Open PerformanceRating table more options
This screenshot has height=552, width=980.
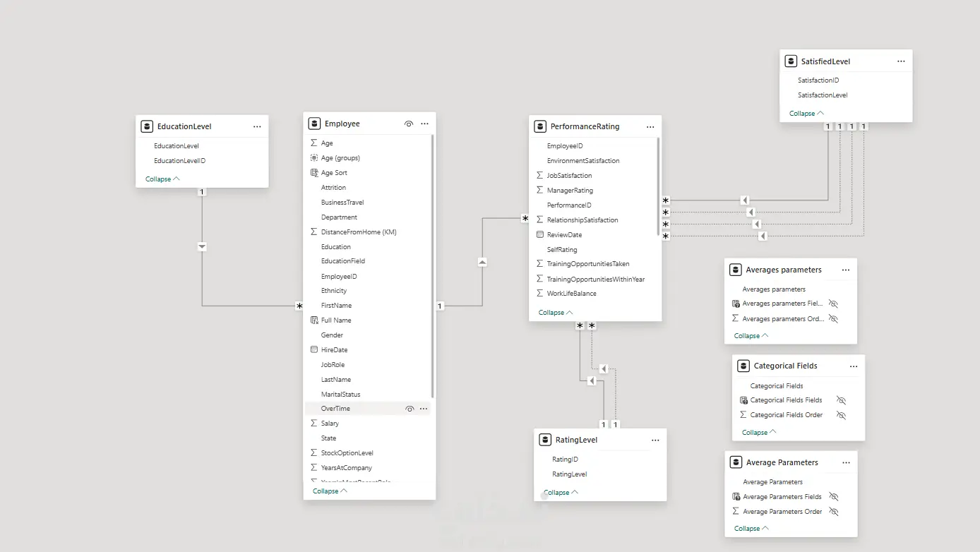(x=650, y=126)
